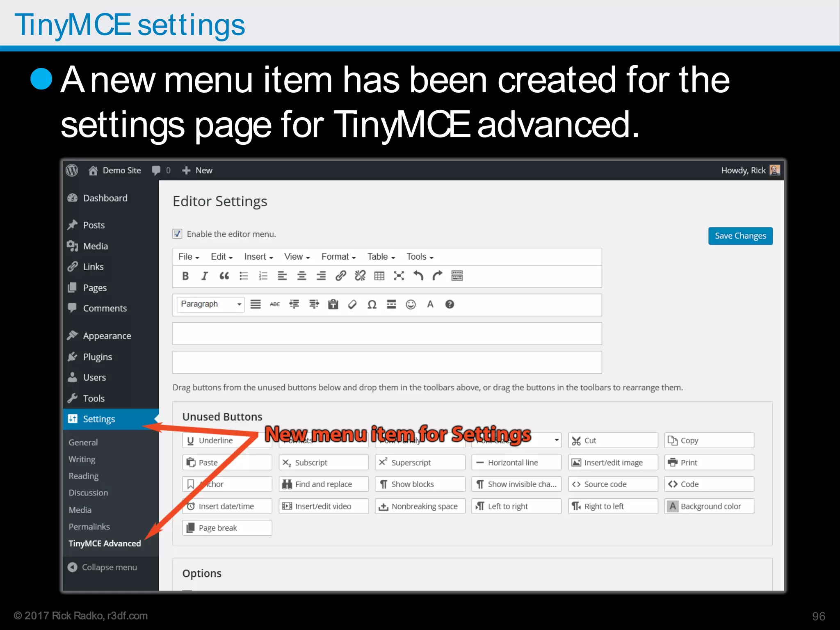Click the insert link icon

point(340,276)
